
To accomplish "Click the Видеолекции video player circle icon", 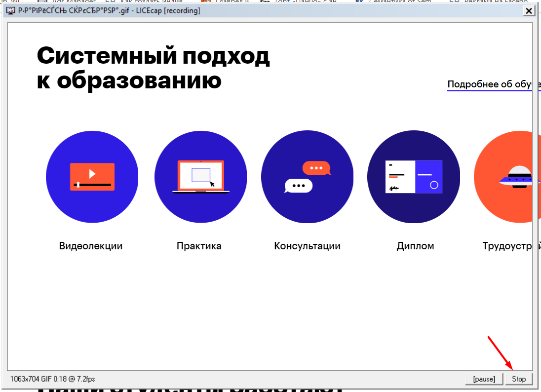I will 92,177.
